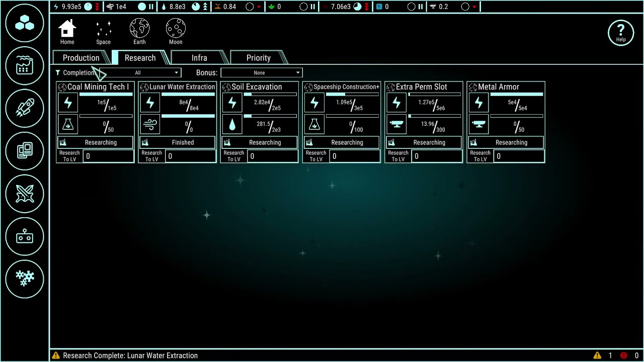Click the Soil Excavation energy progress bar

tap(270, 95)
